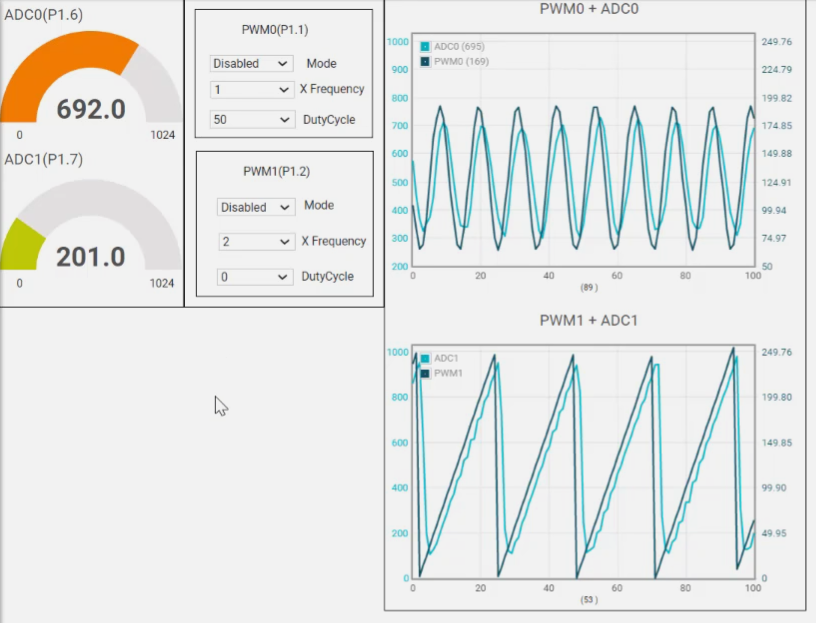
Task: Click the ADC1(P1.7) gauge label
Action: coord(44,159)
